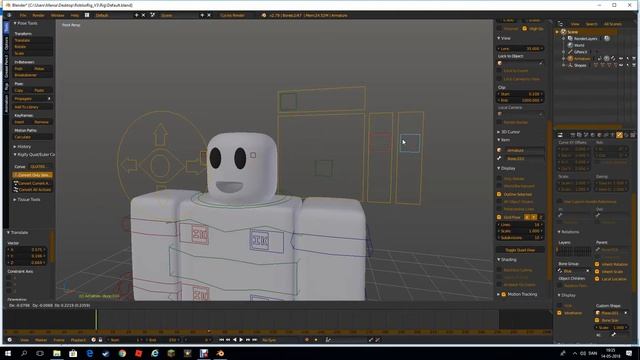Click the bone icon in the Item panel

pos(499,158)
